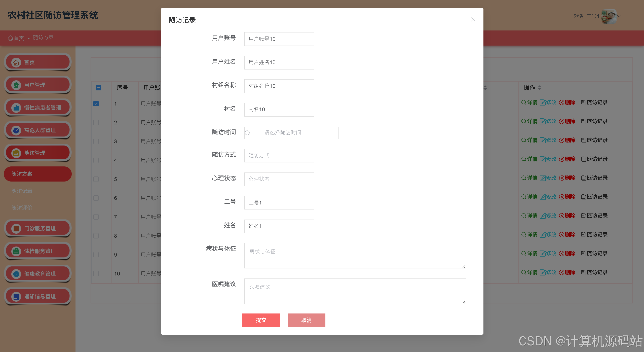Click the 姓名 input field
Screen dimensions: 644x352
pos(279,226)
